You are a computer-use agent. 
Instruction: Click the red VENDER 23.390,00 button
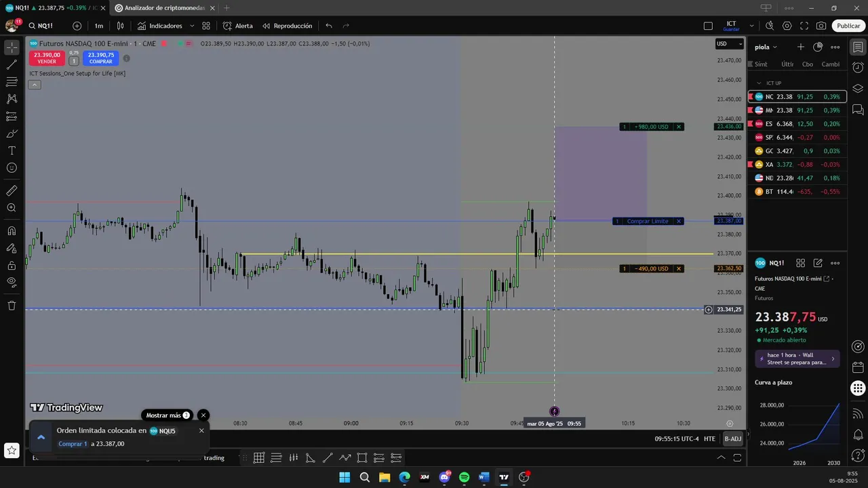[x=47, y=58]
